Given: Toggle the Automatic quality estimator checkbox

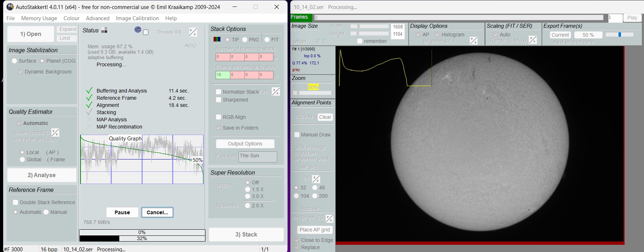Looking at the screenshot, I should point(19,123).
